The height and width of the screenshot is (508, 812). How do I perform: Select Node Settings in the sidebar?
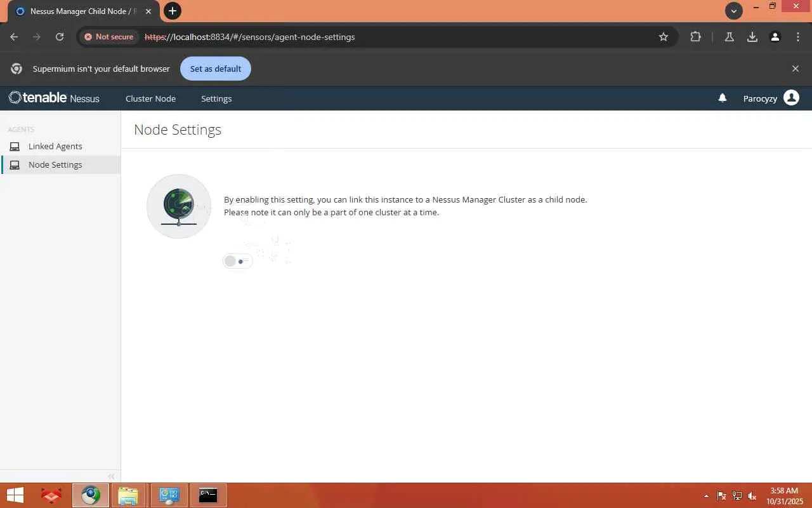[60, 164]
